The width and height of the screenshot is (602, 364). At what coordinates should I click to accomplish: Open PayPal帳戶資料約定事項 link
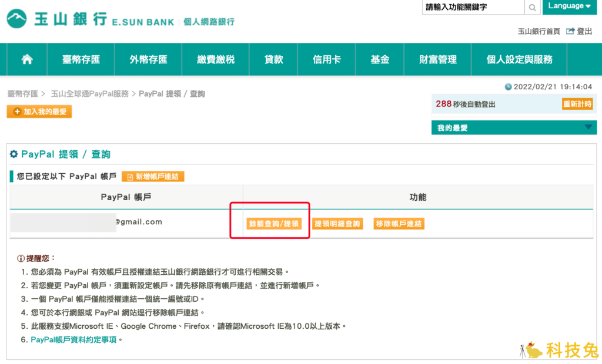point(73,340)
